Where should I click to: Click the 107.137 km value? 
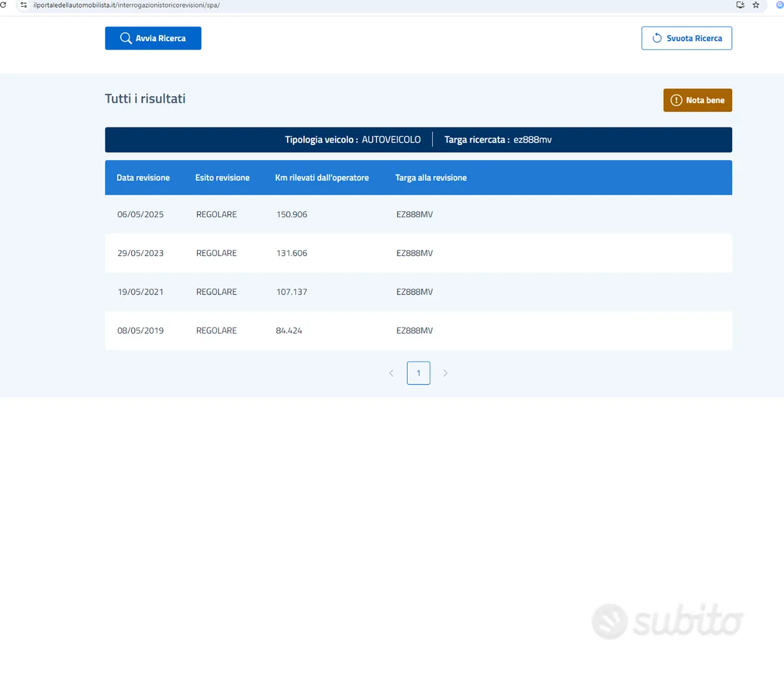tap(292, 292)
